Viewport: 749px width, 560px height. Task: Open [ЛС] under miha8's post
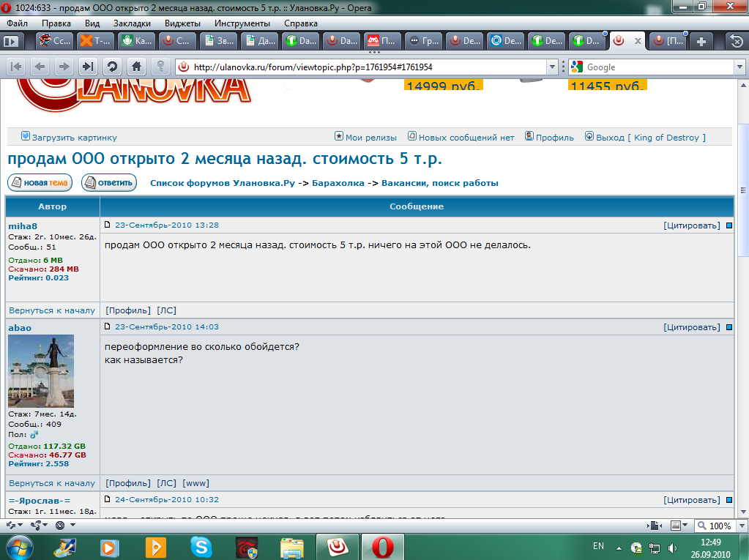pos(167,310)
